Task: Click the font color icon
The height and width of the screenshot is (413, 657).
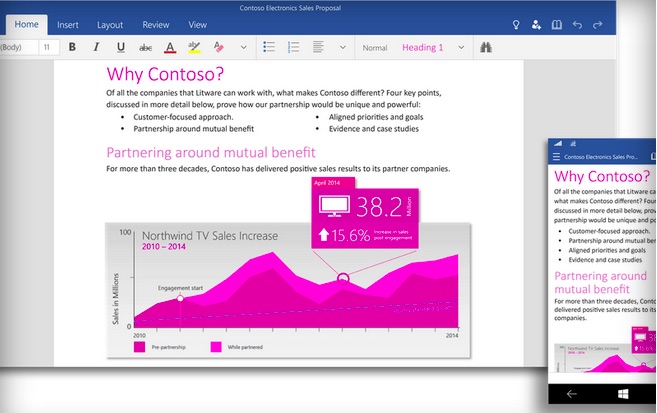Action: [x=170, y=47]
